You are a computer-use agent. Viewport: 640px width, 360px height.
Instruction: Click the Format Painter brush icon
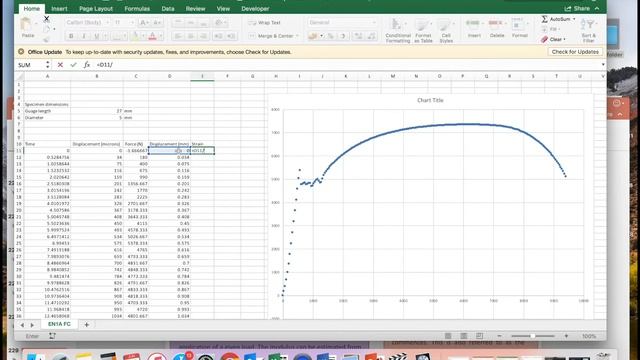[47, 39]
